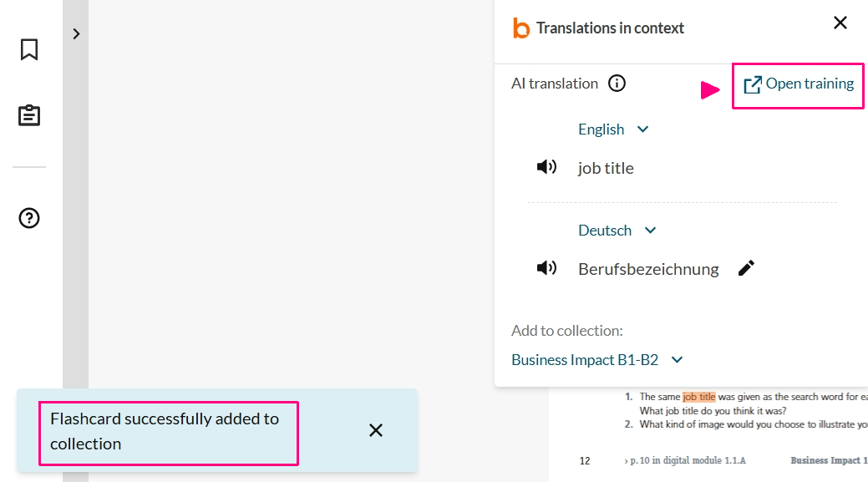This screenshot has height=482, width=868.
Task: Click the 'Berufsbezeichnung' translation text
Action: pos(648,269)
